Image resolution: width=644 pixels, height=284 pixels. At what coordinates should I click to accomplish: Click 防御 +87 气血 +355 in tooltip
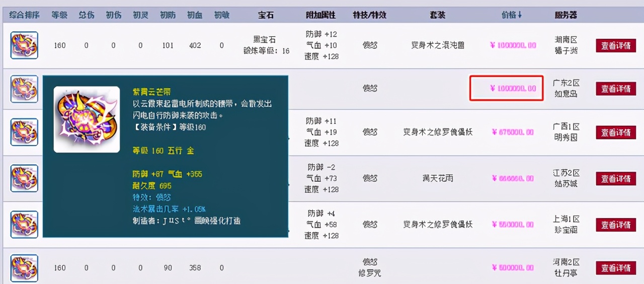pyautogui.click(x=168, y=174)
